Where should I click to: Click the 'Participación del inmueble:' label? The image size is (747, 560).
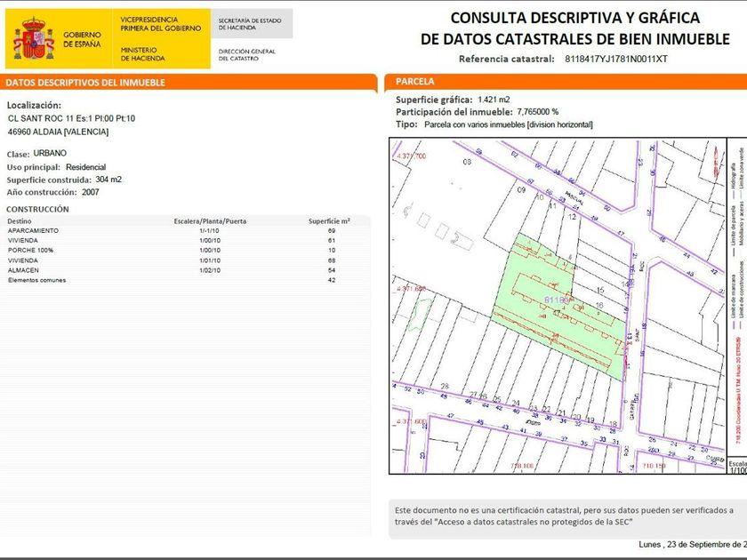[x=454, y=112]
